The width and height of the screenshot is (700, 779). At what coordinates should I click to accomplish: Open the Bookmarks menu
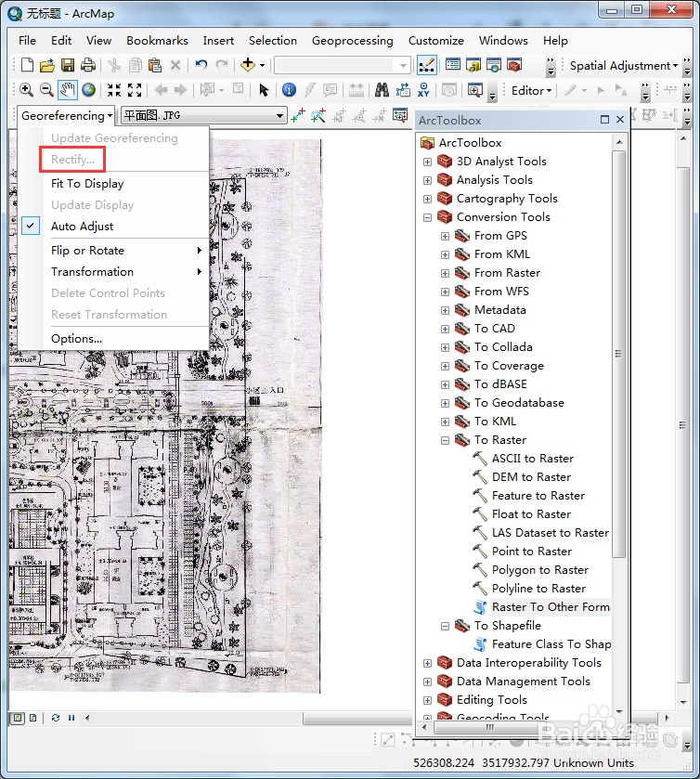click(157, 41)
